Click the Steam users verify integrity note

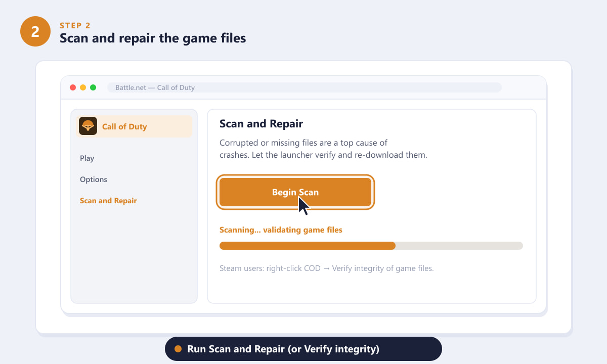(327, 268)
